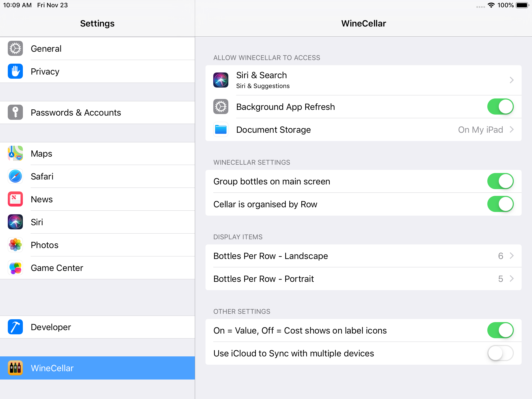Disable Background App Refresh switch
This screenshot has width=532, height=399.
500,107
